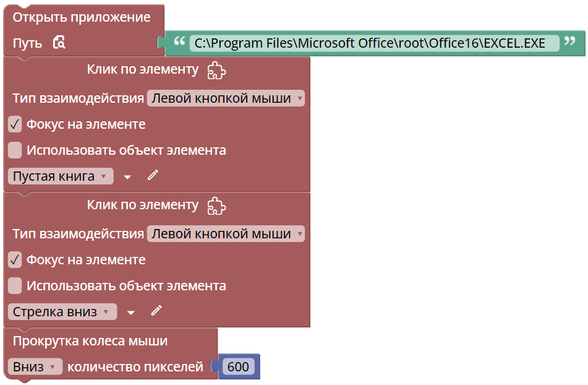Open Левой кнопкой мыши dropdown in second block
Screen dimensions: 588x385
226,234
